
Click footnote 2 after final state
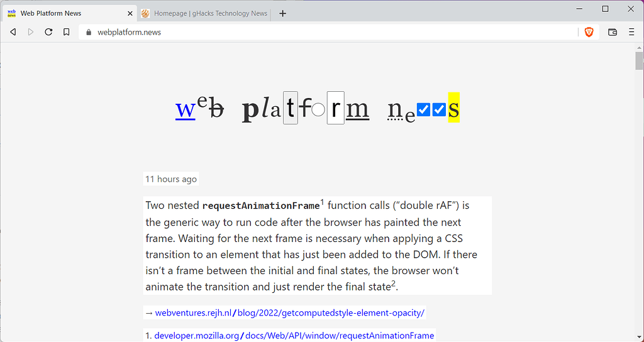(393, 284)
